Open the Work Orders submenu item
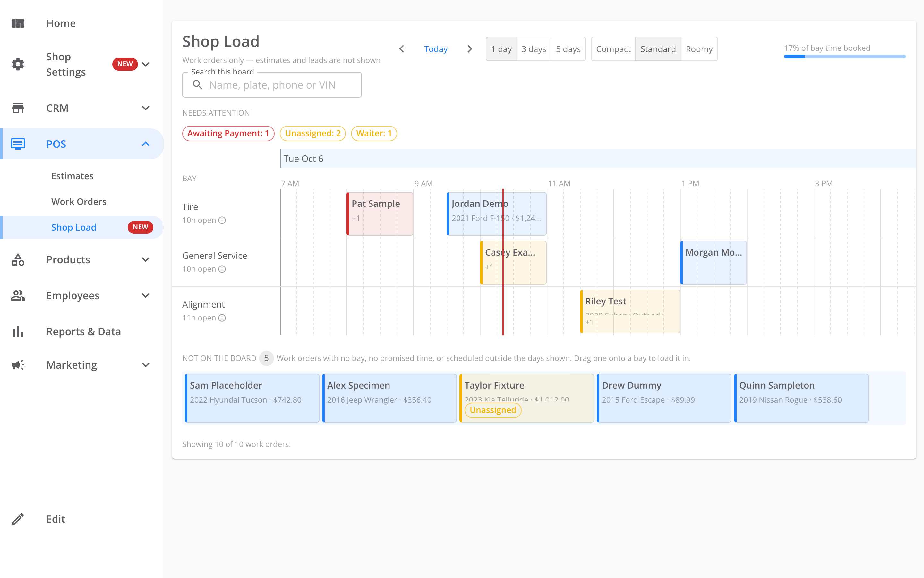 [x=82, y=201]
